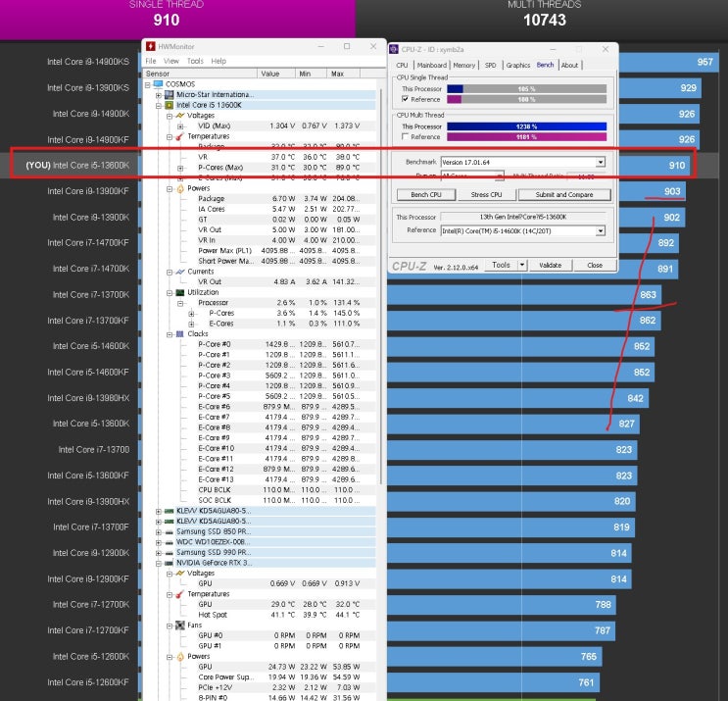The width and height of the screenshot is (728, 701).
Task: Click Submit and Compare button
Action: (564, 195)
